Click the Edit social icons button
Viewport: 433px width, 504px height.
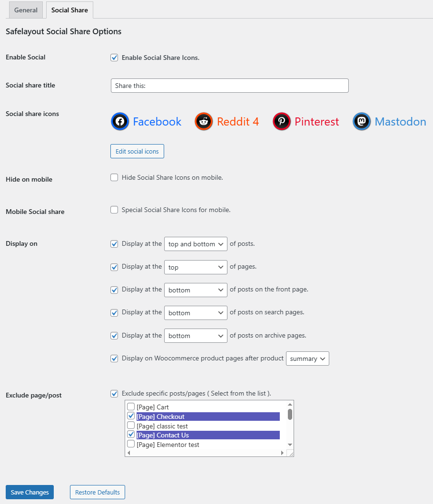click(137, 151)
